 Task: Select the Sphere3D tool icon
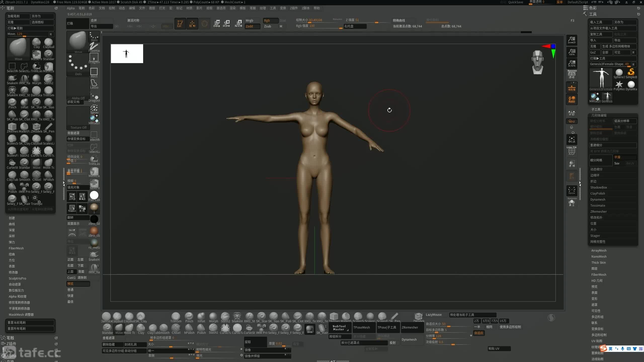tap(619, 73)
